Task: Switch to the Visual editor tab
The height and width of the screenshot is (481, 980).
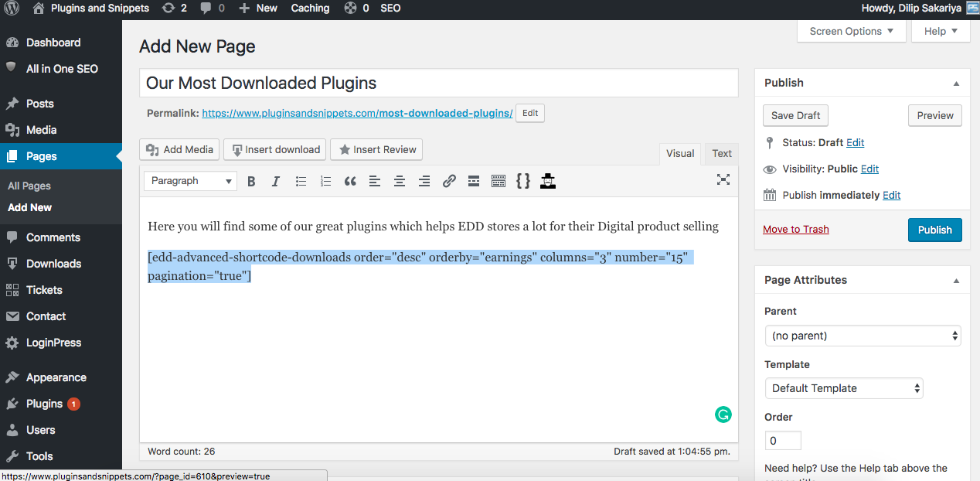Action: click(680, 153)
